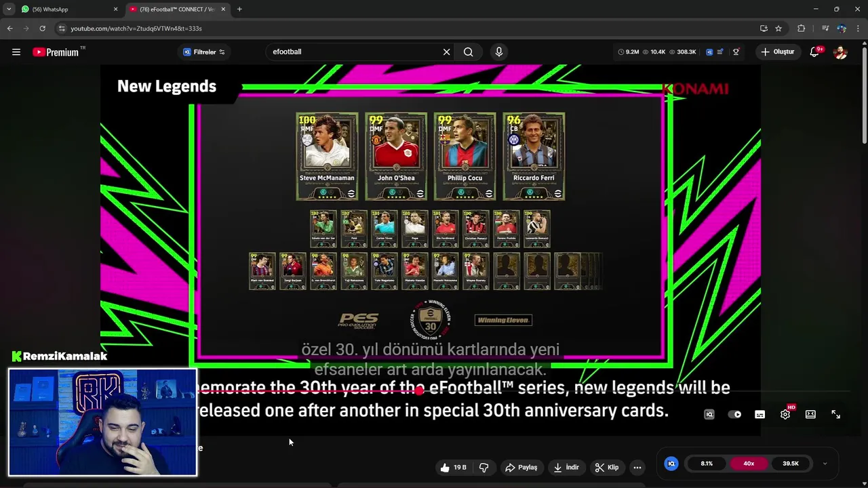
Task: Reload the page
Action: 42,28
